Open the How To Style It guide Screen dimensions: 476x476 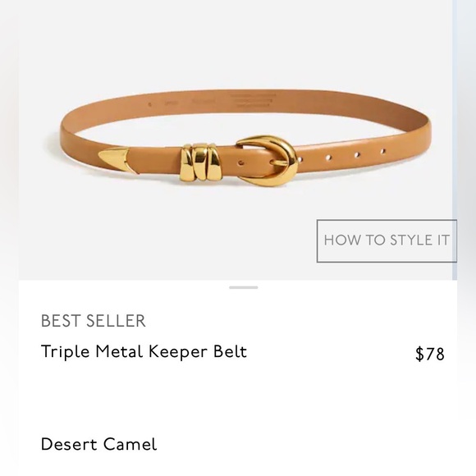(x=387, y=240)
